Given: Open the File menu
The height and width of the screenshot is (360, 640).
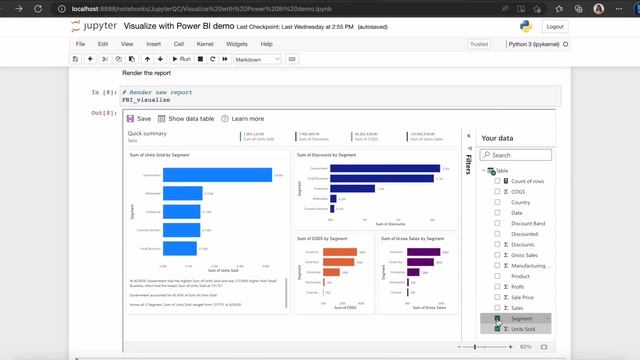Looking at the screenshot, I should 80,44.
